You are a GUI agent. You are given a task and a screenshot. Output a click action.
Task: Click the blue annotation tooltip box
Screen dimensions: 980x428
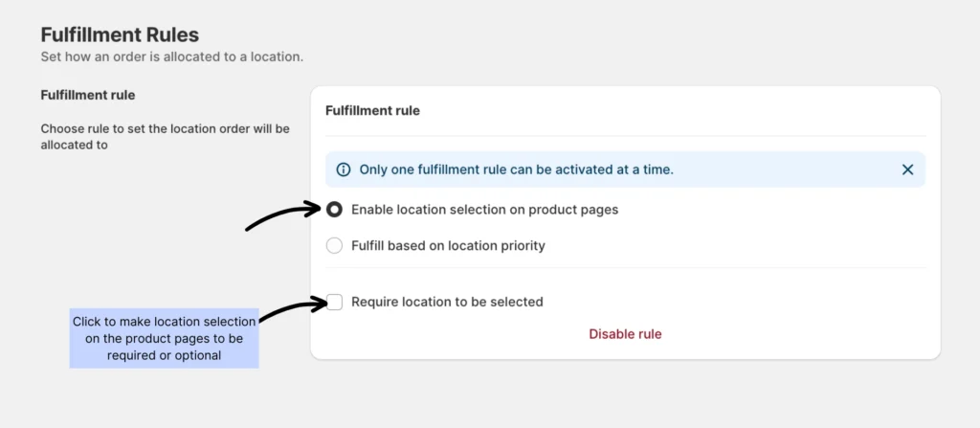coord(164,338)
